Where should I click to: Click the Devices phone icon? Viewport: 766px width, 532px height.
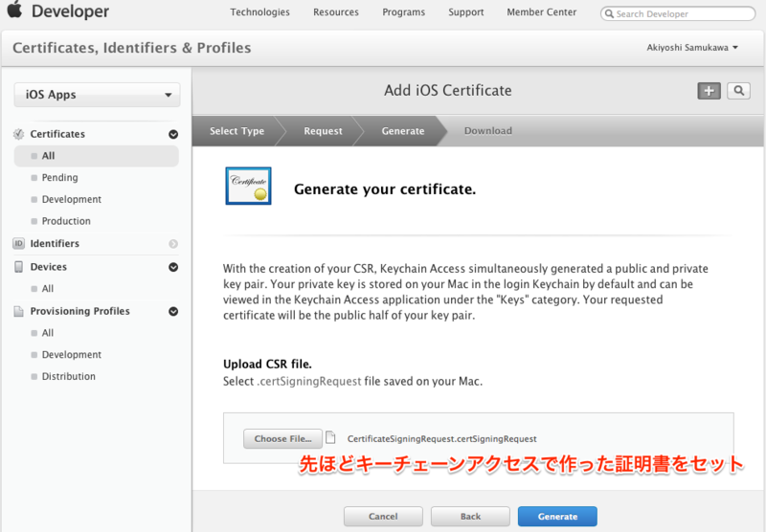pos(18,267)
